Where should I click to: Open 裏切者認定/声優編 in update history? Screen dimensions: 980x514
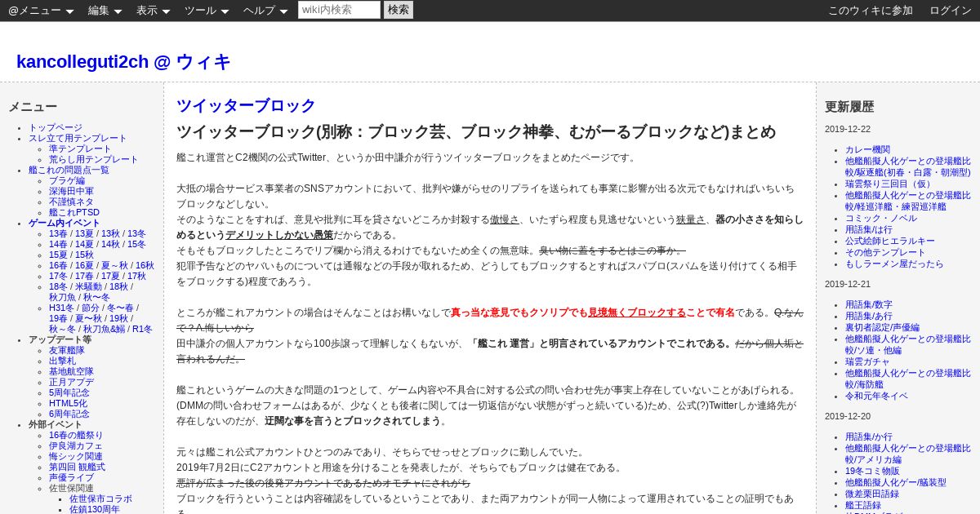882,328
